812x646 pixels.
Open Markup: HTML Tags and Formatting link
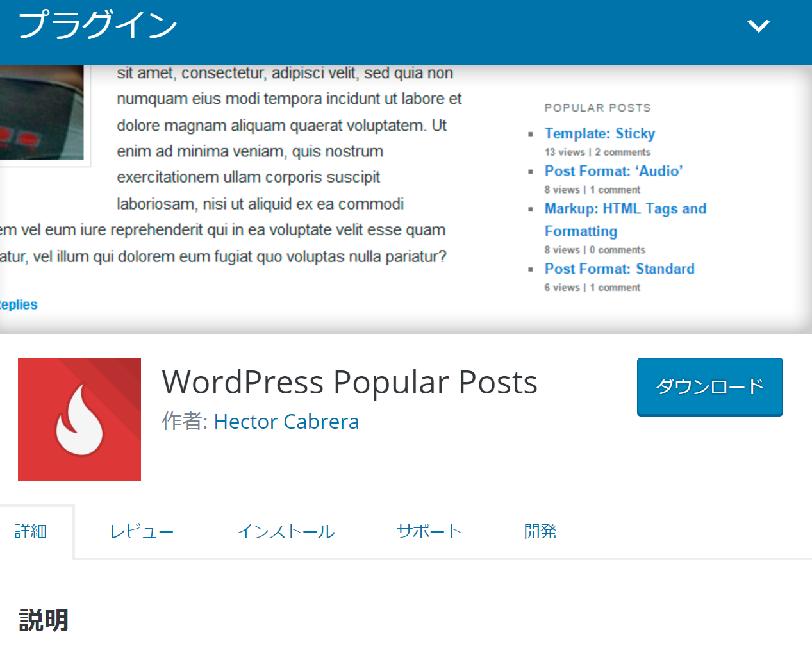(x=626, y=220)
